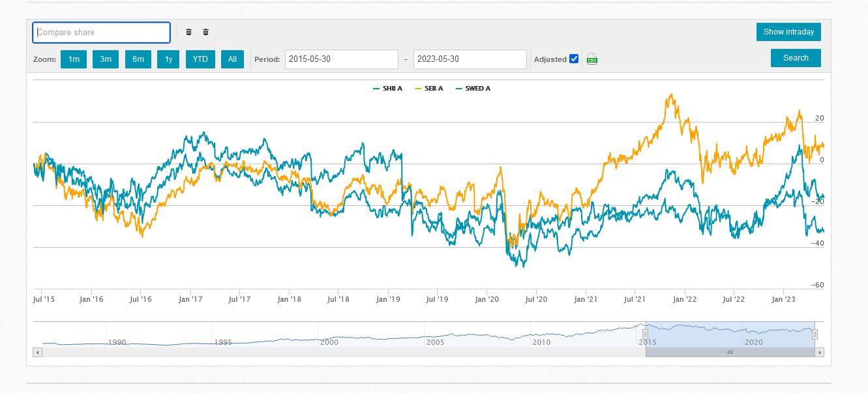Toggle SWED A series in legend
Viewport: 868px width, 393px height.
point(473,89)
